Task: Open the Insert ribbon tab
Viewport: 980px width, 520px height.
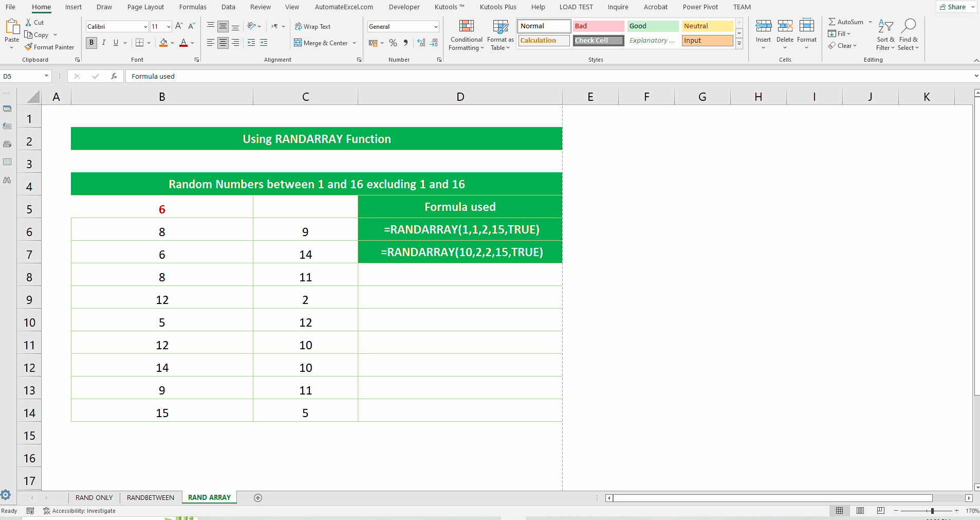Action: (x=73, y=7)
